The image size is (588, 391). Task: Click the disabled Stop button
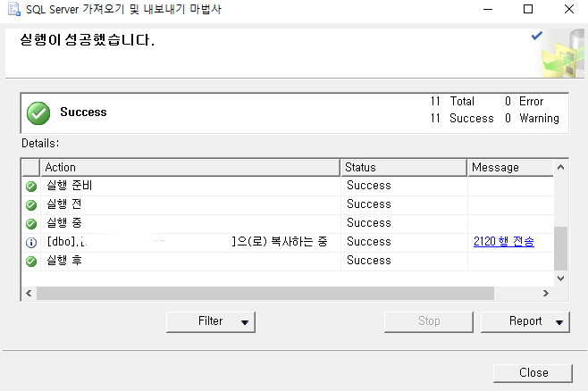coord(429,321)
